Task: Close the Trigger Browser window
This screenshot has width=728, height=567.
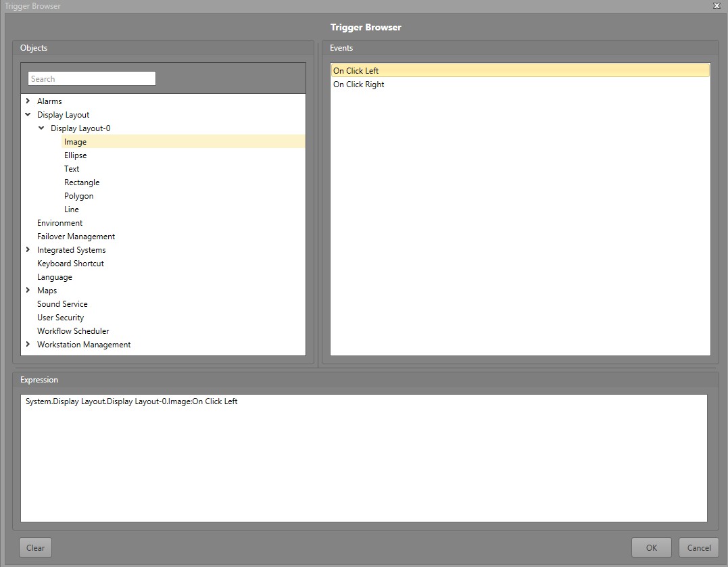Action: pyautogui.click(x=717, y=5)
